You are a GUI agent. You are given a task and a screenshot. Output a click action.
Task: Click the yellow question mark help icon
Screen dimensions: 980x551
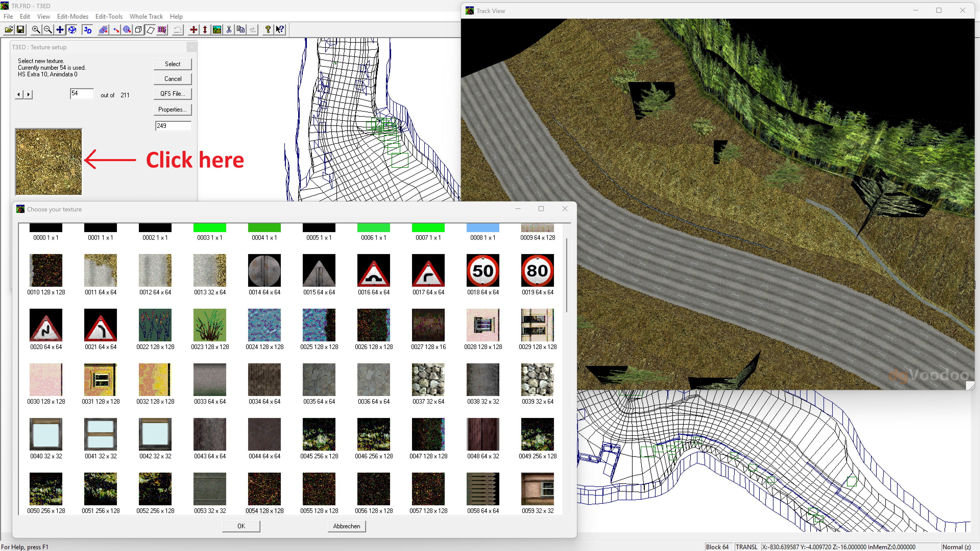268,29
